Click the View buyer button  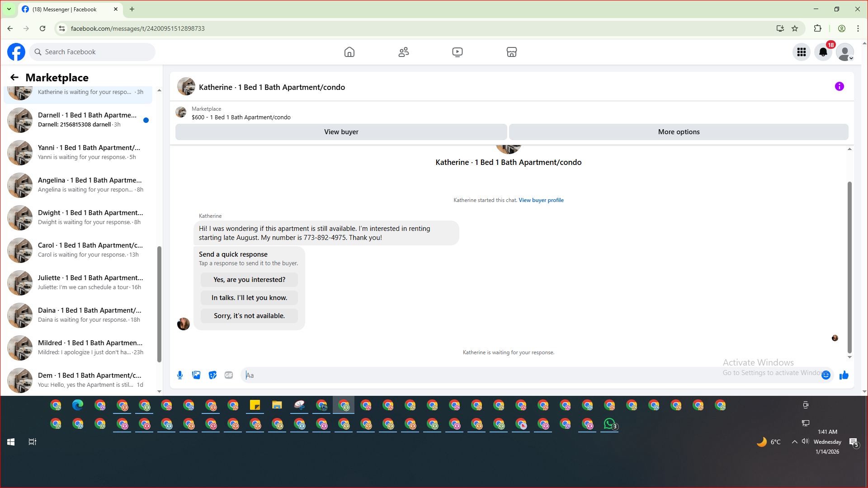[341, 132]
